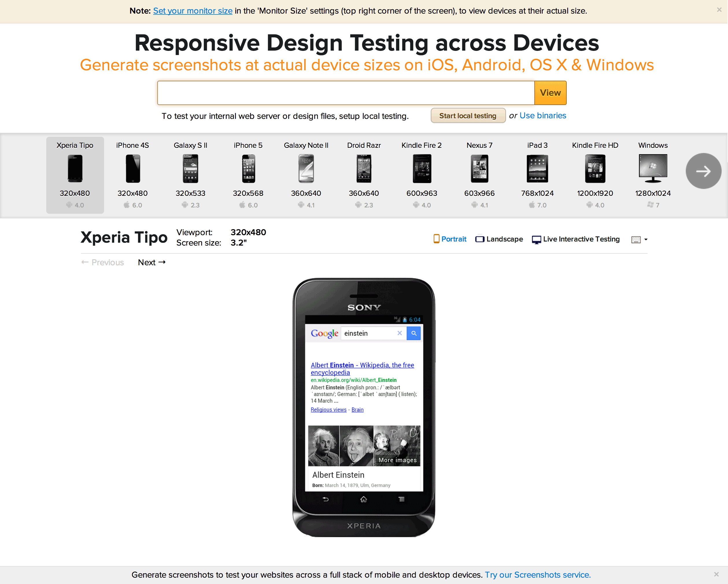Choose the Galaxy S II device icon
Viewport: 728px width, 584px height.
(191, 169)
